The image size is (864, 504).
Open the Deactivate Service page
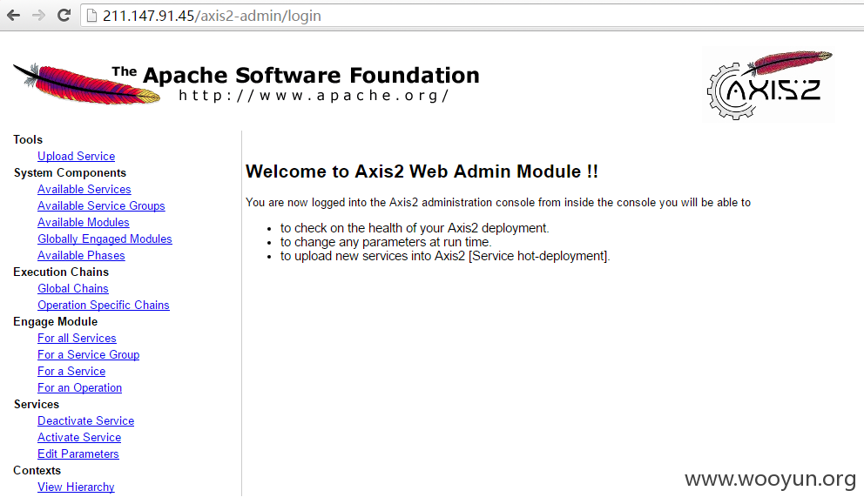[x=85, y=420]
